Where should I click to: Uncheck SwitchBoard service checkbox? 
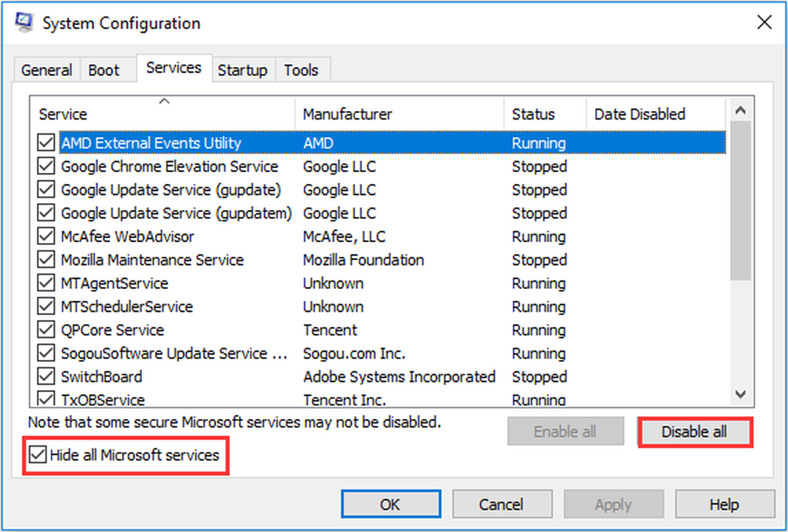point(47,377)
